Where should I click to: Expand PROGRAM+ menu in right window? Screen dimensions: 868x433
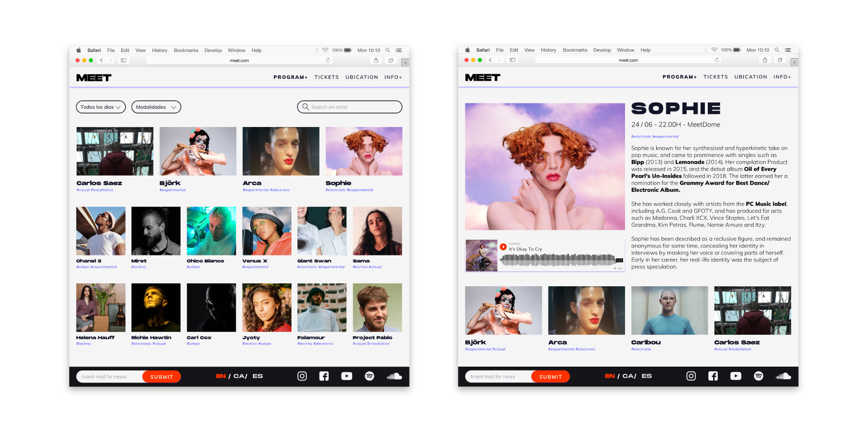coord(679,77)
